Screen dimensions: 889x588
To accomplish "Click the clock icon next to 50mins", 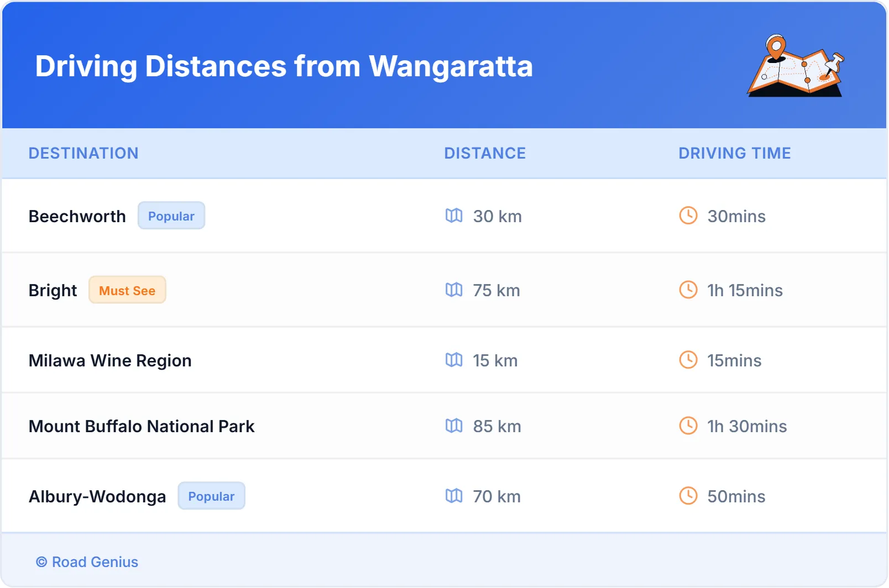I will coord(688,496).
